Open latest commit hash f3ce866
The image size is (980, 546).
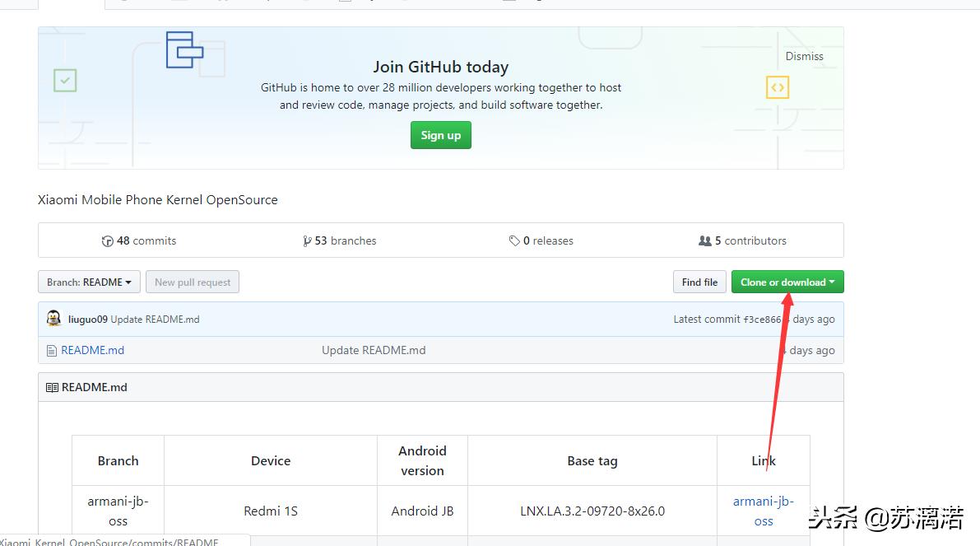coord(761,320)
